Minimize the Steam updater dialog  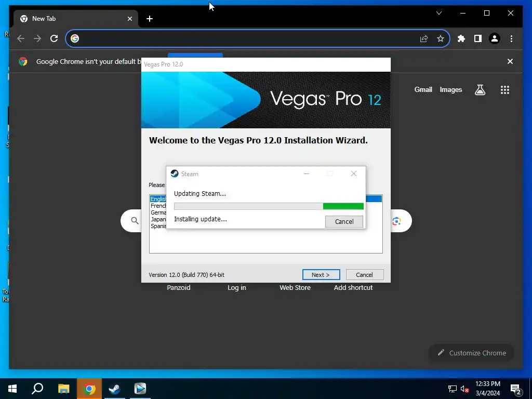[x=307, y=174]
